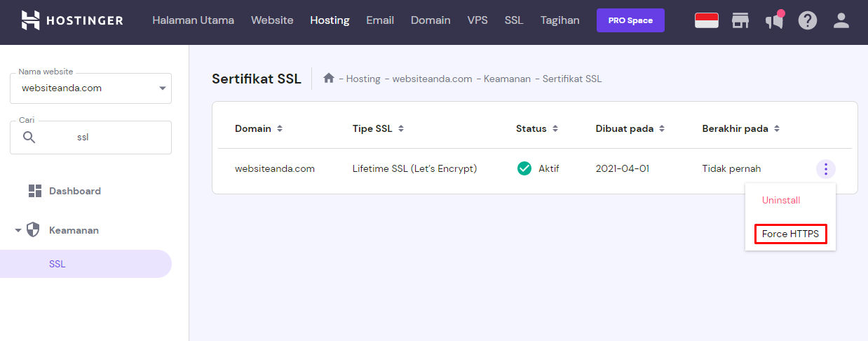Screen dimensions: 868x341
Task: Open the three-dot menu for websiteanda.com
Action: [x=826, y=168]
